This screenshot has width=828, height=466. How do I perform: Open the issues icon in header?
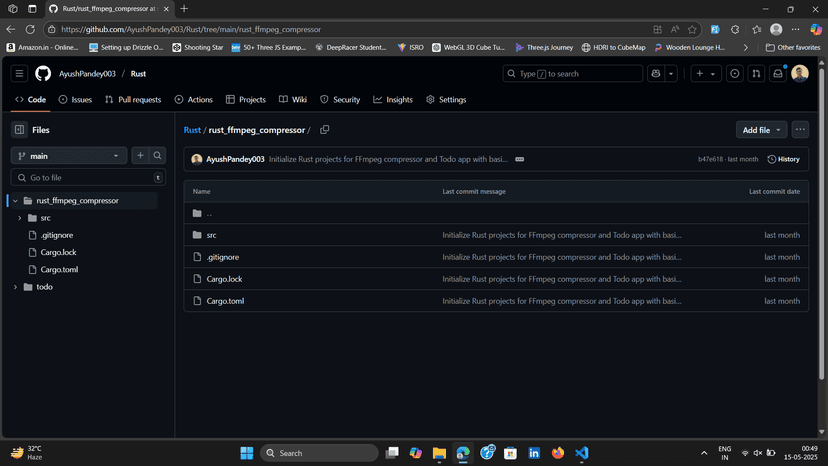coord(735,73)
